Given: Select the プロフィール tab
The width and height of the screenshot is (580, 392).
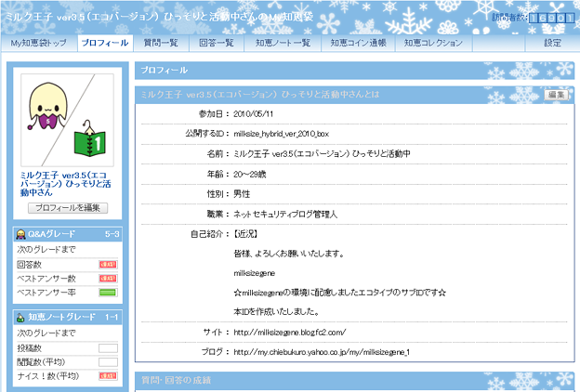Looking at the screenshot, I should (x=105, y=43).
